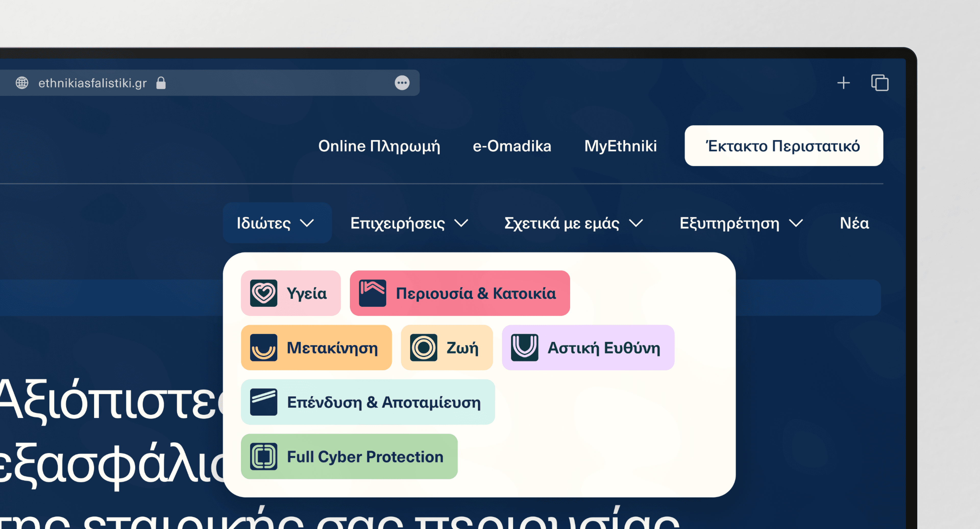The height and width of the screenshot is (529, 980).
Task: Click the house icon for Περιουσία & Κατοικία
Action: click(x=372, y=293)
